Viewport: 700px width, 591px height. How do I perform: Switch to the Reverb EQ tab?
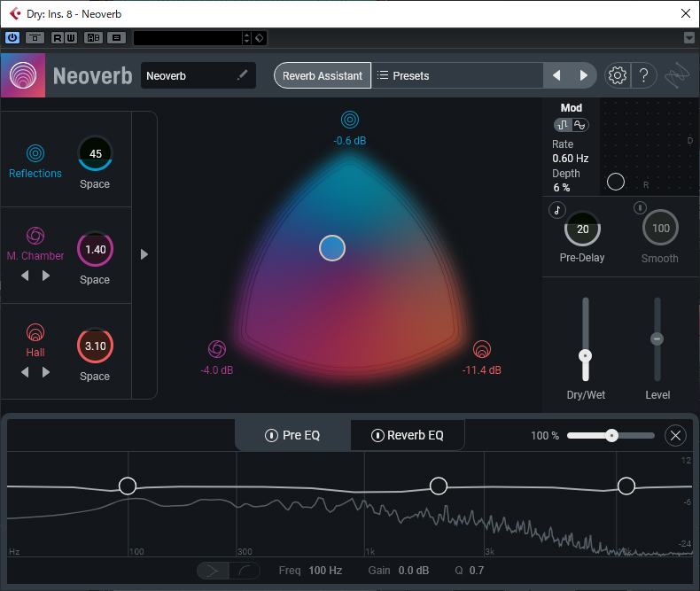point(408,435)
